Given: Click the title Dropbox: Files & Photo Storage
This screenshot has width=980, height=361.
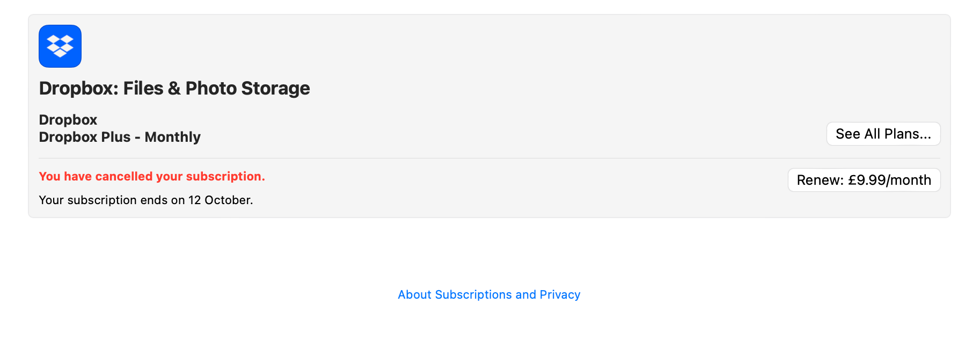Looking at the screenshot, I should coord(174,88).
